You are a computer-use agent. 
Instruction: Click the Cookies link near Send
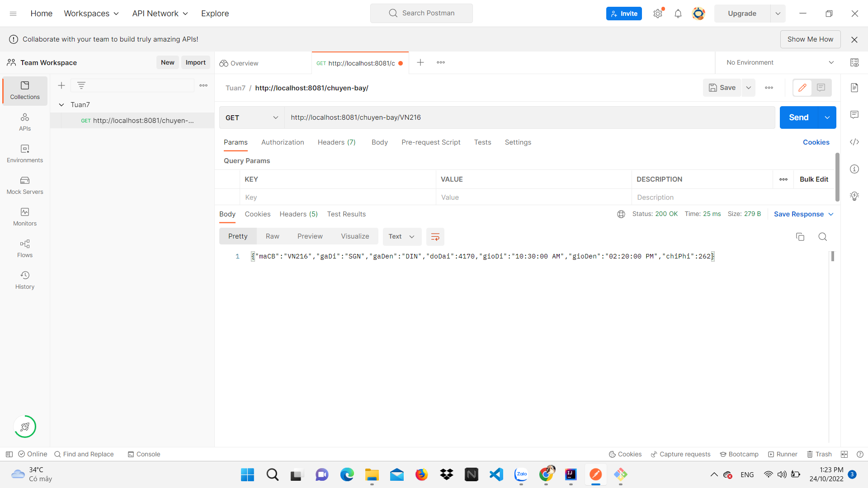pos(816,142)
